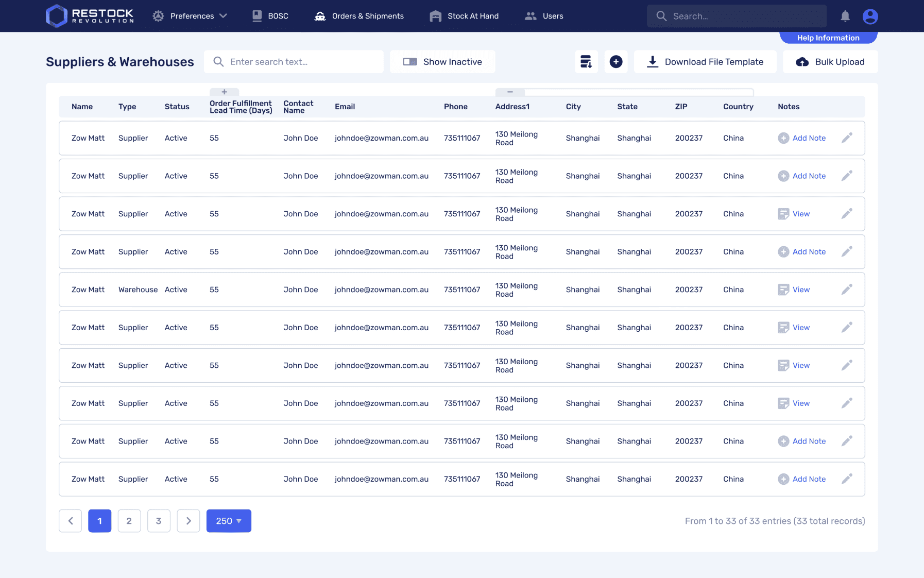Go to the next page arrow
The height and width of the screenshot is (578, 924).
click(189, 521)
